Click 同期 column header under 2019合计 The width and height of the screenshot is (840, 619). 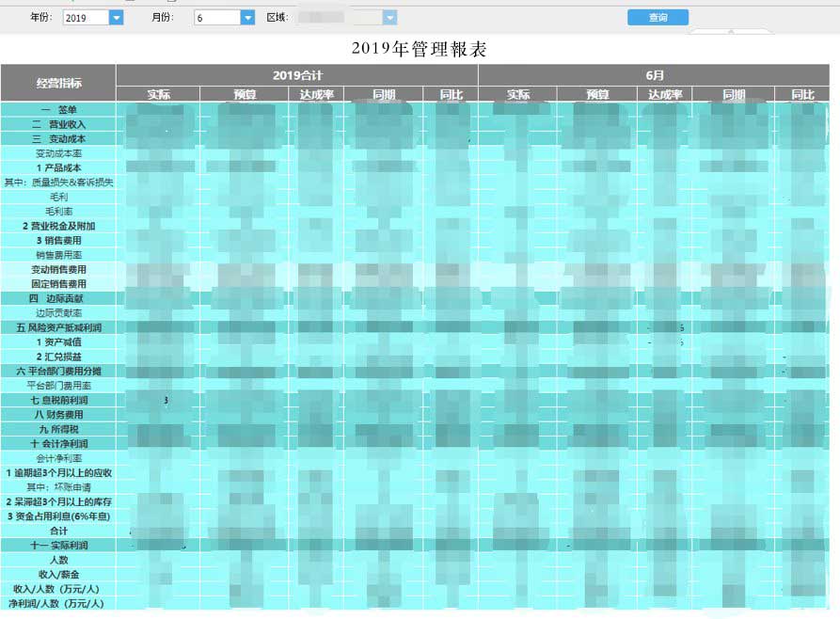tap(384, 94)
